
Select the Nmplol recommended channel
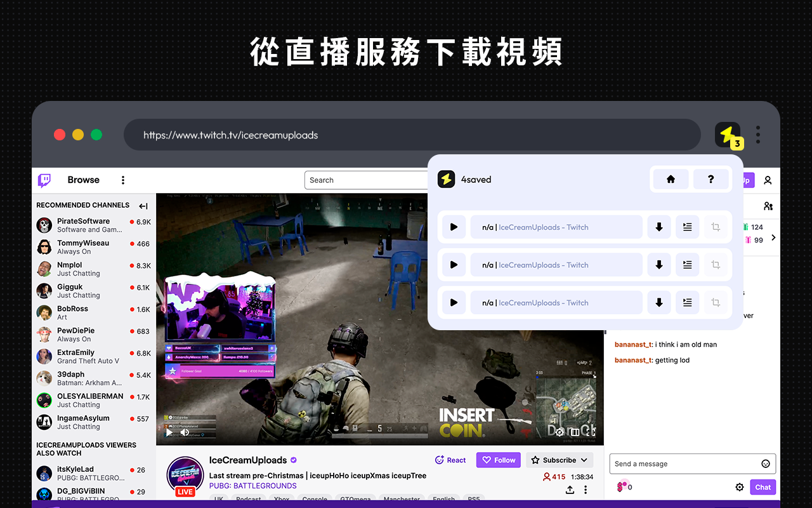pos(93,269)
